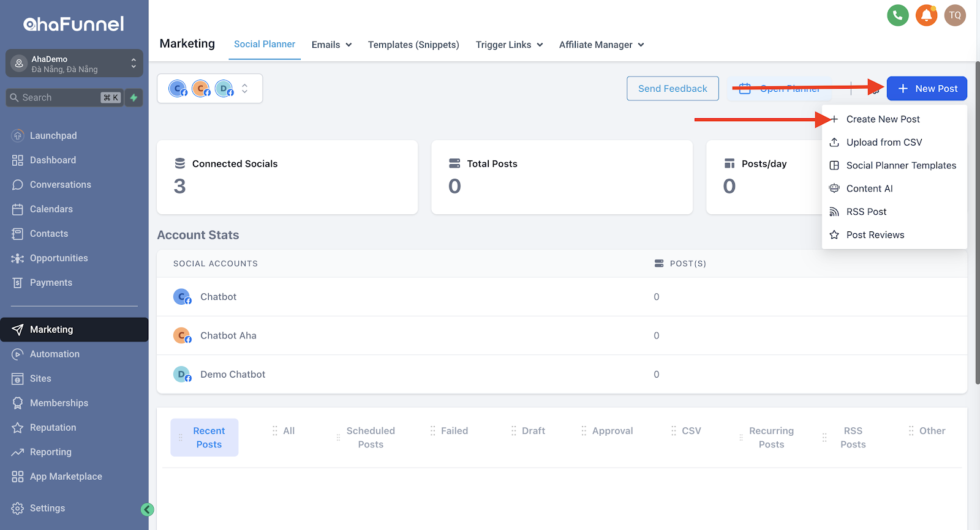
Task: Select the Recent Posts tab
Action: coord(205,438)
